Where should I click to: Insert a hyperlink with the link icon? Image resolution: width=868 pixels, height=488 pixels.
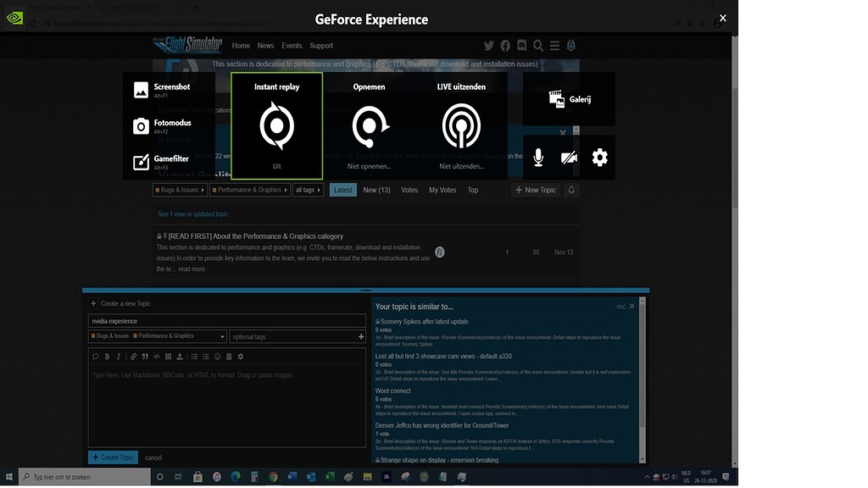[x=133, y=357]
